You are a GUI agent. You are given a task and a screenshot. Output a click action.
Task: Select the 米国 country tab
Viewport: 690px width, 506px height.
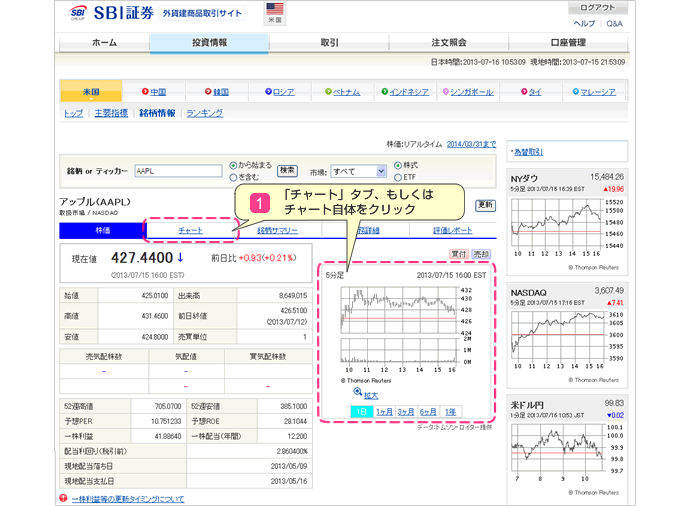pos(91,92)
